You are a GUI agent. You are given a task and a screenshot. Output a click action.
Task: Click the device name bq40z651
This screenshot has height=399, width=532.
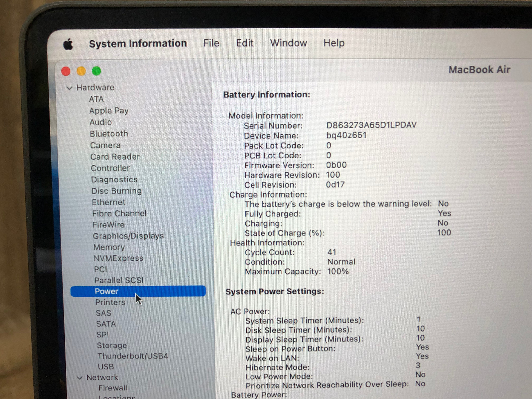pyautogui.click(x=346, y=135)
